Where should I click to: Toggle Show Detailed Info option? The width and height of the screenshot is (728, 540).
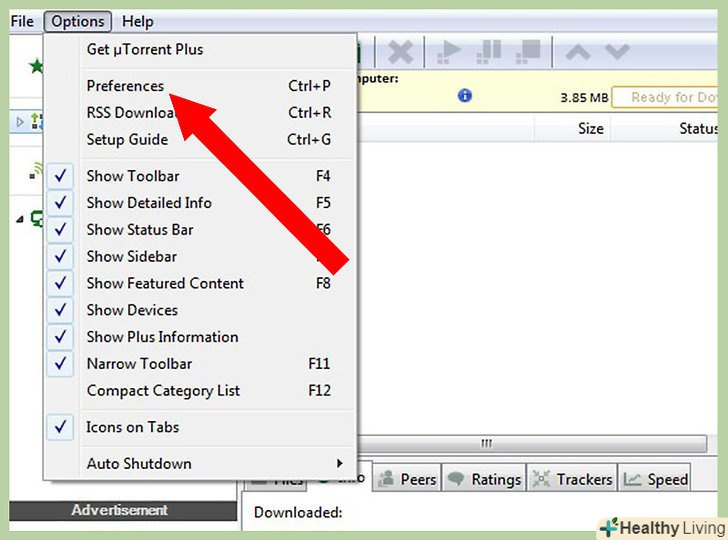pos(201,203)
